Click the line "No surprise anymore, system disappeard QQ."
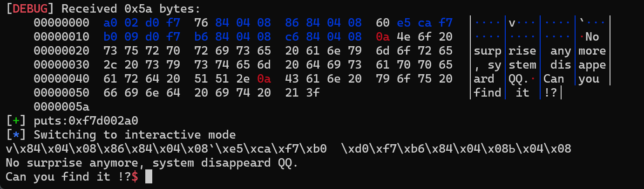The image size is (644, 189). click(x=152, y=163)
